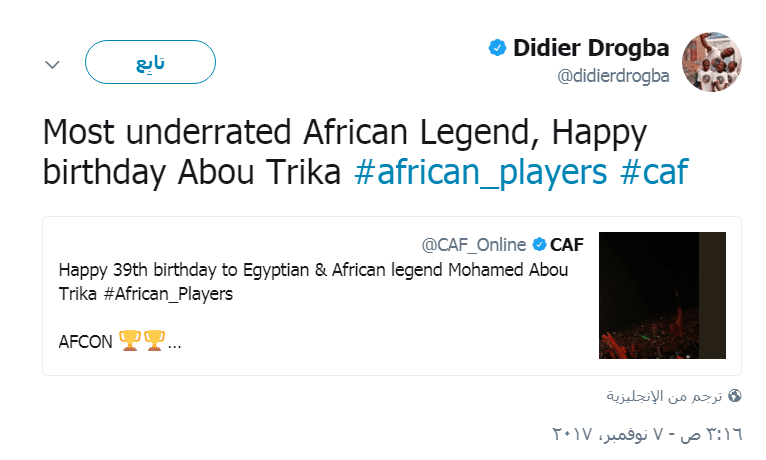This screenshot has height=460, width=766.
Task: Click Didier Drogba's blue verified badge
Action: click(497, 47)
